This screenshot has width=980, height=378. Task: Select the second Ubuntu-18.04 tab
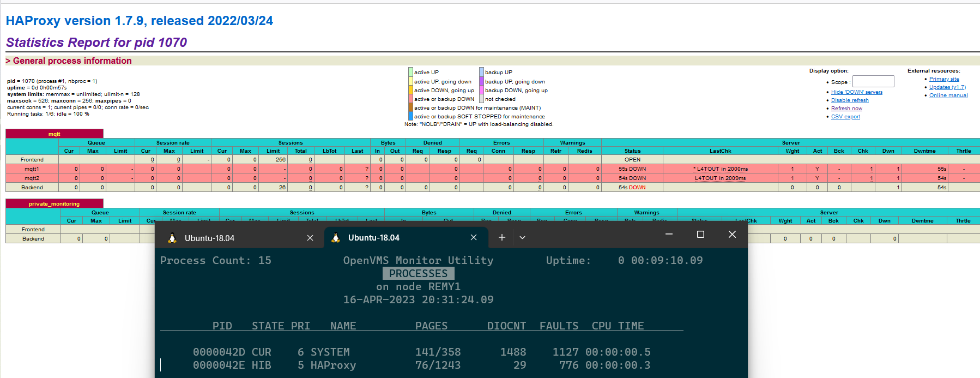(x=406, y=237)
